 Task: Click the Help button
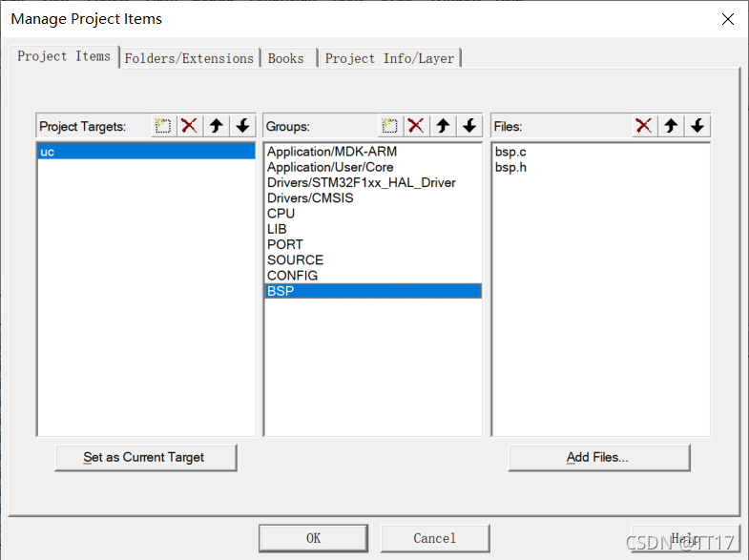tap(685, 538)
